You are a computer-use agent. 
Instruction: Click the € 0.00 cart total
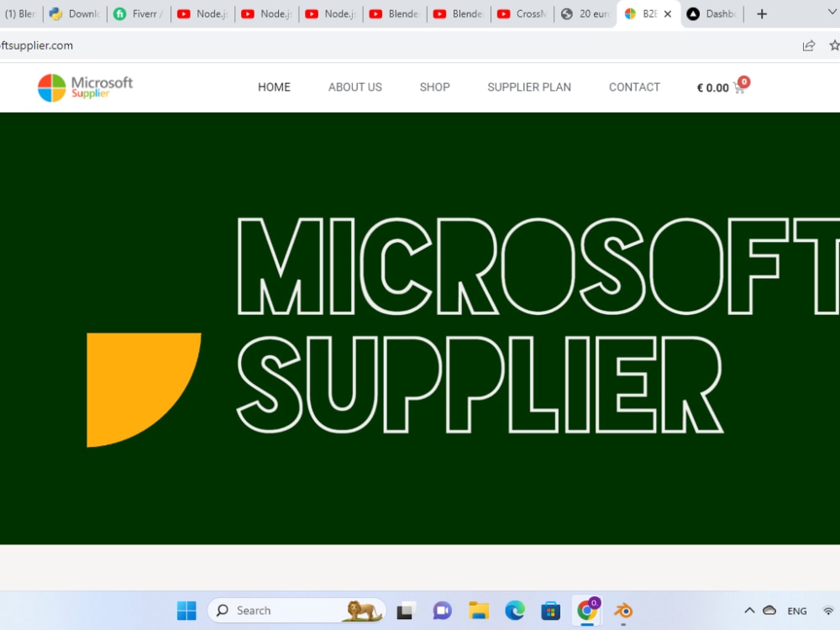(x=712, y=88)
